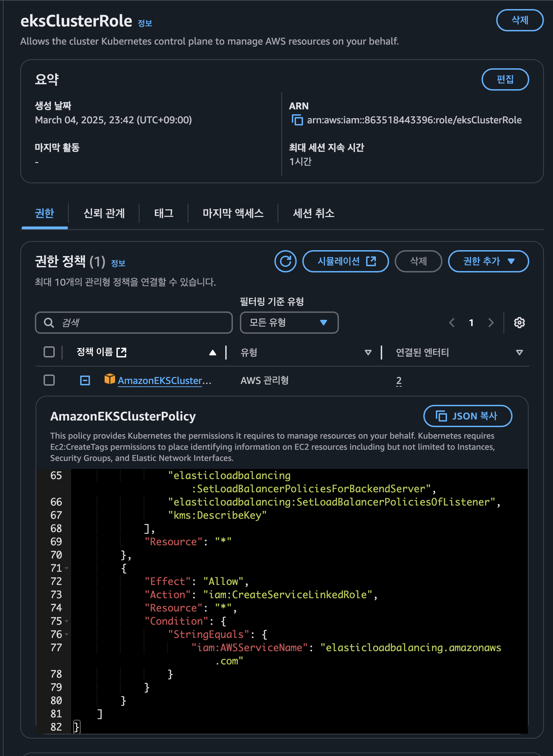Sort by 연결된 엔터티 column arrow
553x756 pixels.
point(519,353)
